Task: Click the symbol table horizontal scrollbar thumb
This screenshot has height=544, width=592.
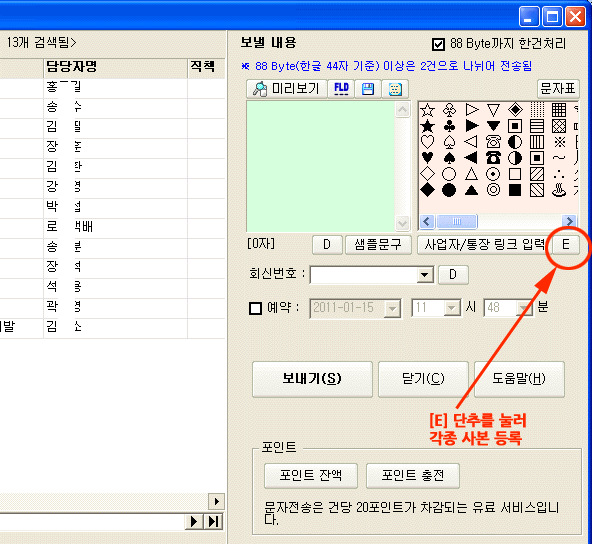Action: click(x=457, y=221)
